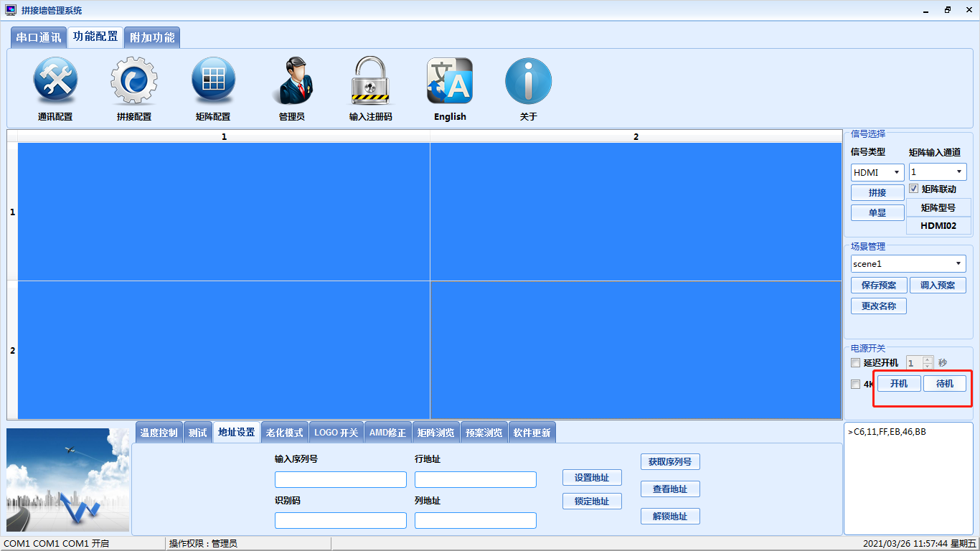Switch language with the English icon
The width and height of the screenshot is (980, 551).
(x=450, y=81)
